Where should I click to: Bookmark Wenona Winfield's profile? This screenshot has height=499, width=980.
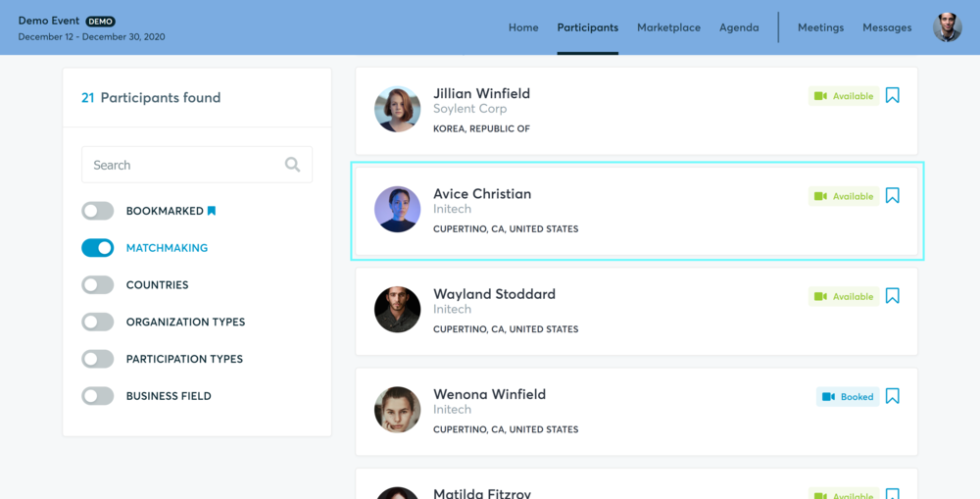(x=892, y=396)
